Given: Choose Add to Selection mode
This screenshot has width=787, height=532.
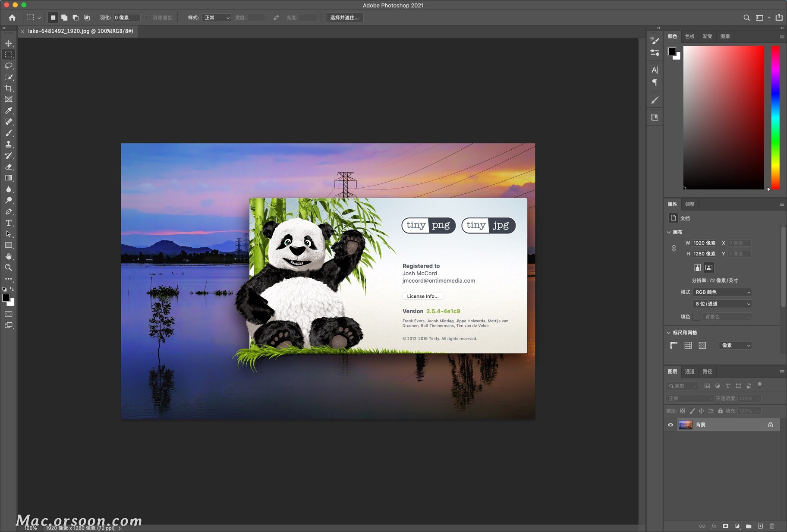Looking at the screenshot, I should (x=64, y=18).
